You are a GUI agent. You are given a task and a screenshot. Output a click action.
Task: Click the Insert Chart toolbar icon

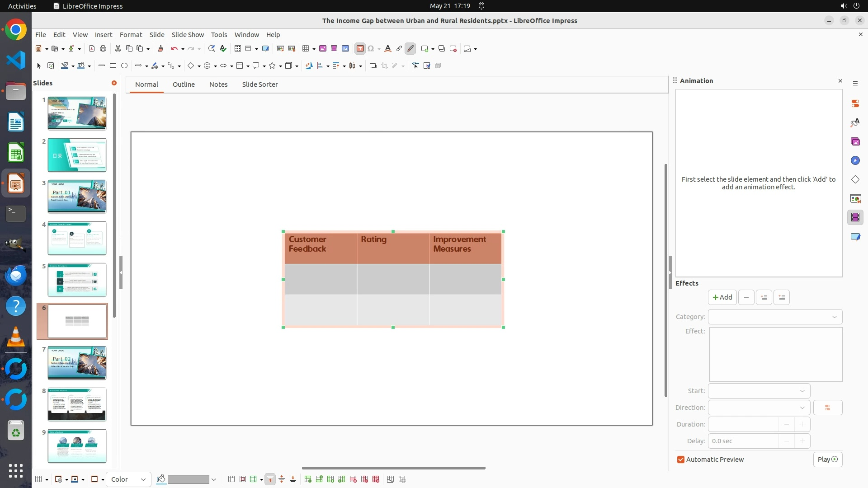click(345, 49)
